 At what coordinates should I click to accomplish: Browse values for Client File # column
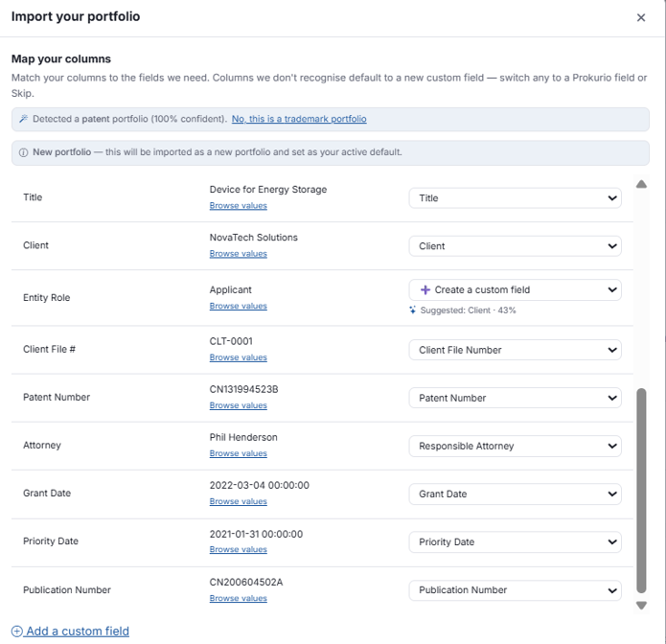239,357
